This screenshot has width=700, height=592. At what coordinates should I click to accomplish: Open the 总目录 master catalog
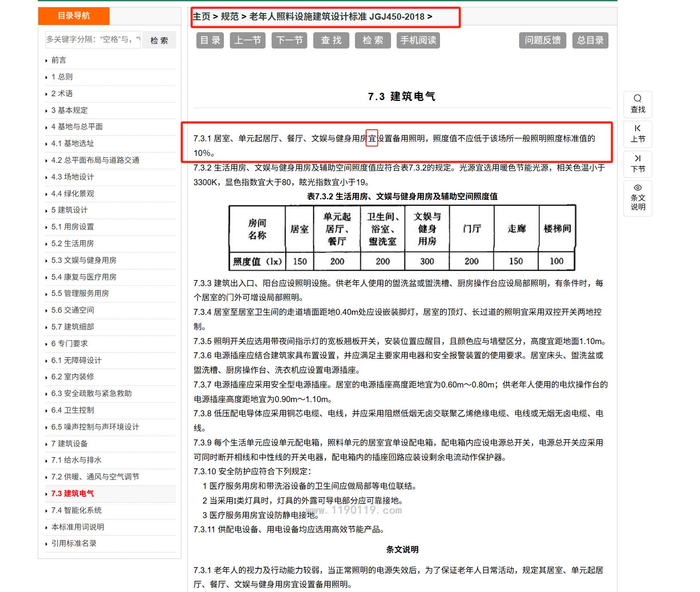click(x=590, y=40)
